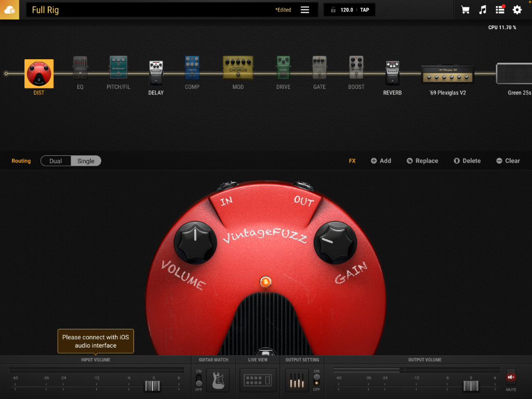Select the DIST Vintage Fuzz pedal
Viewport: 532px width, 399px height.
click(x=38, y=74)
